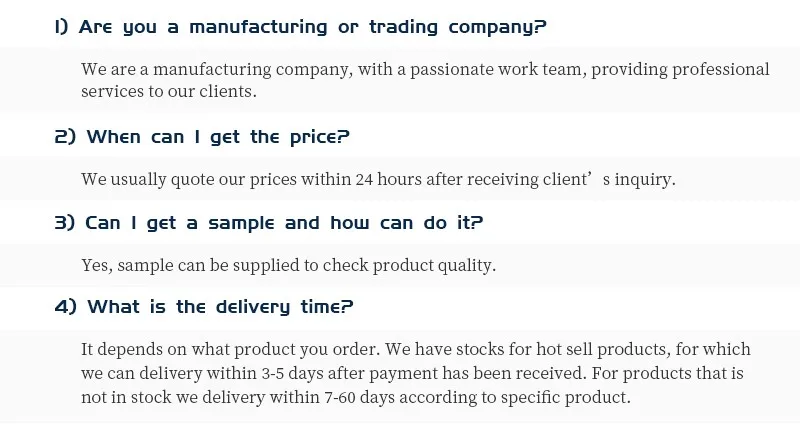Click the "2)" number marker

pos(65,137)
